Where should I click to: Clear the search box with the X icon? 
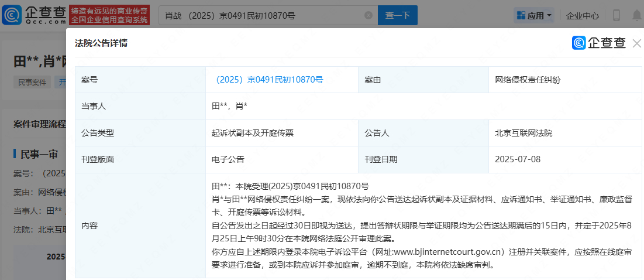(x=369, y=16)
